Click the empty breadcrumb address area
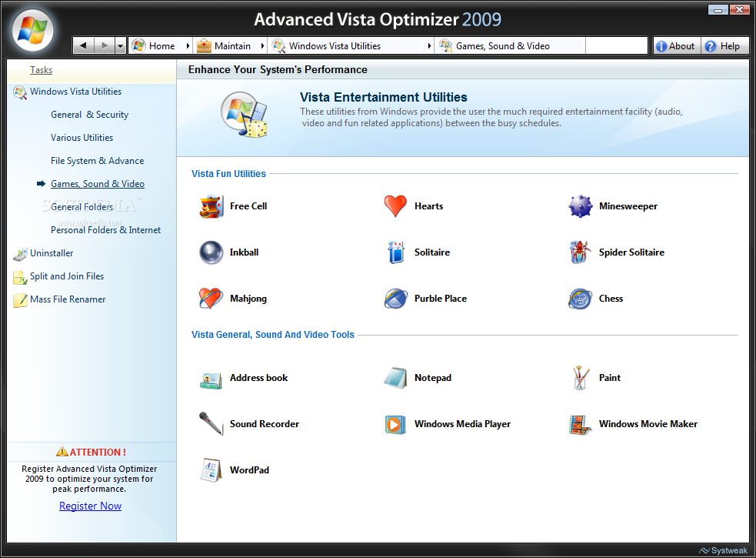Image resolution: width=756 pixels, height=558 pixels. (x=616, y=46)
